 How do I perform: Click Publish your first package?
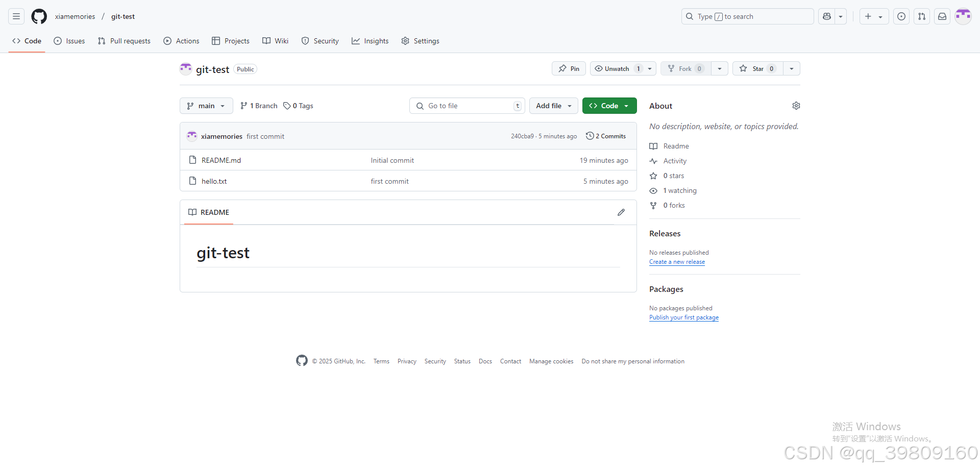coord(684,317)
